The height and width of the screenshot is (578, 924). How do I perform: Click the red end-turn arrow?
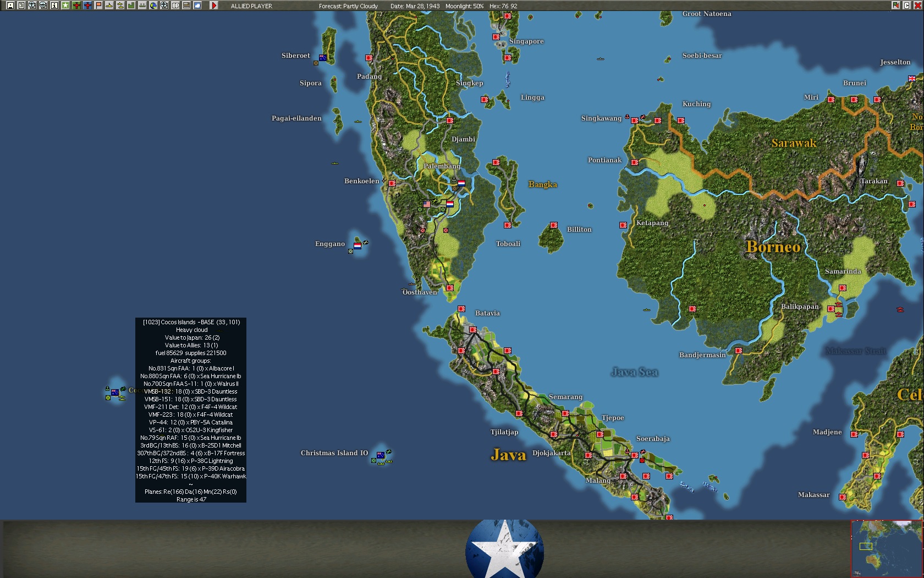tap(214, 6)
